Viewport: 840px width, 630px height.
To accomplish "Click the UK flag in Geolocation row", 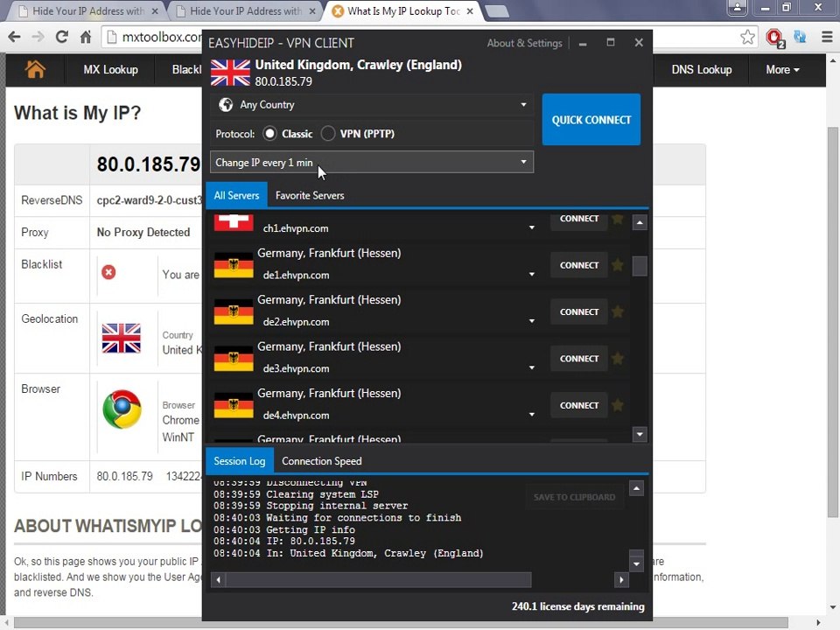I will (x=122, y=338).
